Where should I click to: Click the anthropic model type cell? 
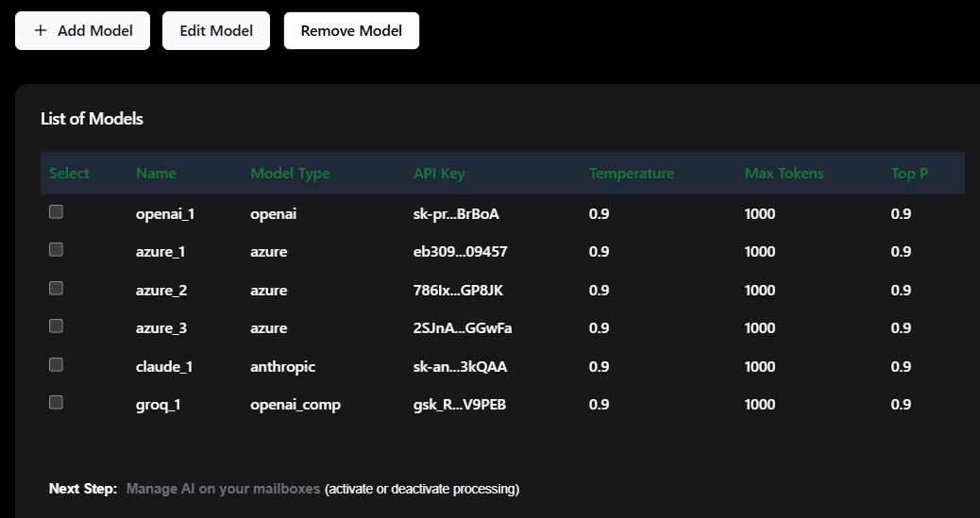pos(282,366)
